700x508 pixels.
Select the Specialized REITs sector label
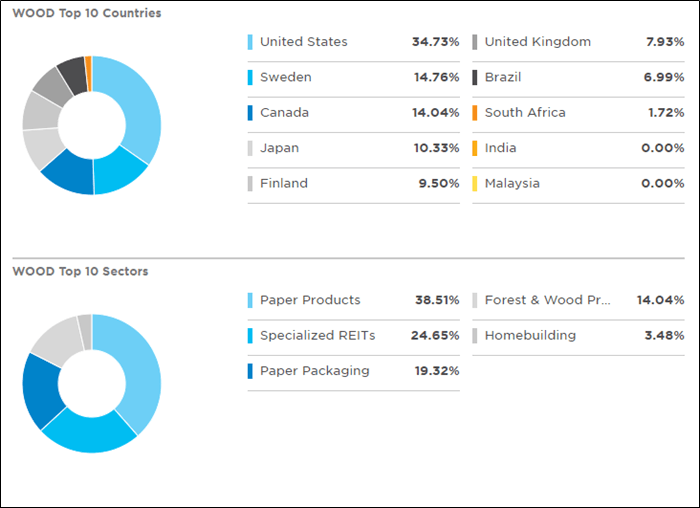(x=317, y=336)
